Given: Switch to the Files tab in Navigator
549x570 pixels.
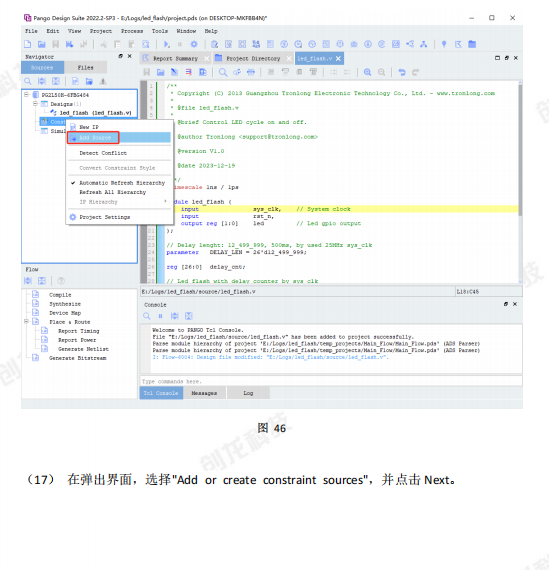Looking at the screenshot, I should (85, 68).
